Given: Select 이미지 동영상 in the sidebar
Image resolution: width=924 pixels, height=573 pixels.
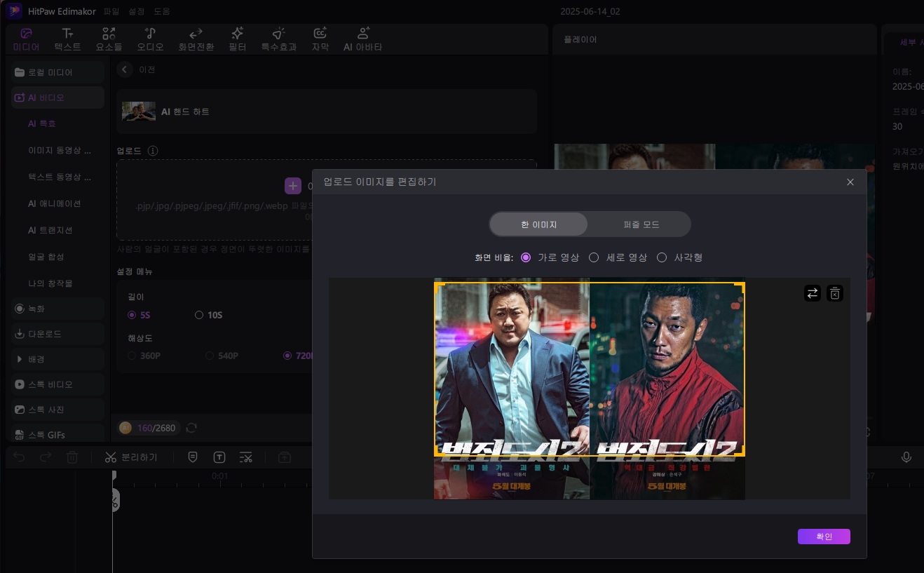Looking at the screenshot, I should pyautogui.click(x=59, y=150).
